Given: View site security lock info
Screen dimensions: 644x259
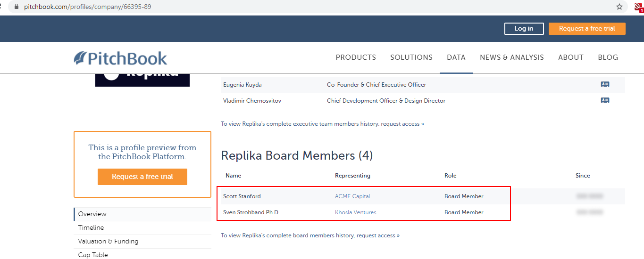Looking at the screenshot, I should click(17, 7).
